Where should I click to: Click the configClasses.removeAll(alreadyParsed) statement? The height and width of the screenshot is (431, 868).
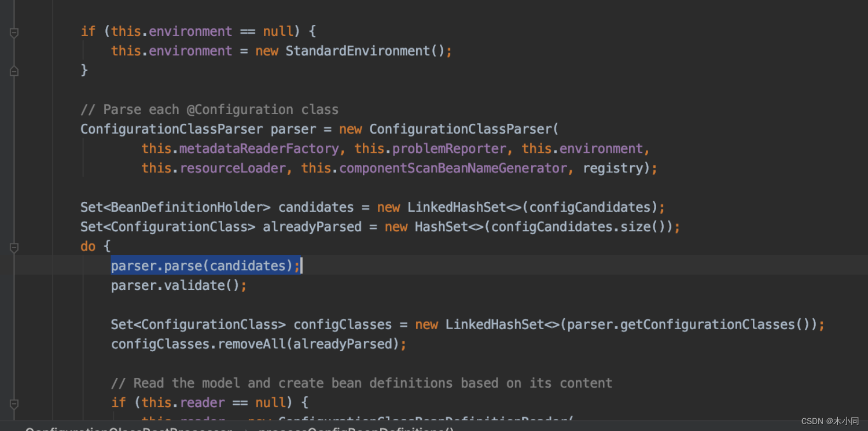coord(259,344)
